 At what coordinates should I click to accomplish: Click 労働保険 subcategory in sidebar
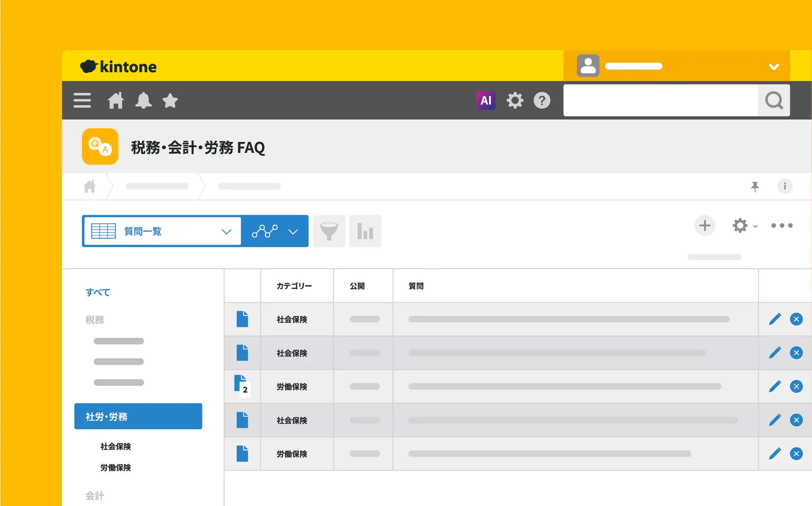[x=115, y=467]
